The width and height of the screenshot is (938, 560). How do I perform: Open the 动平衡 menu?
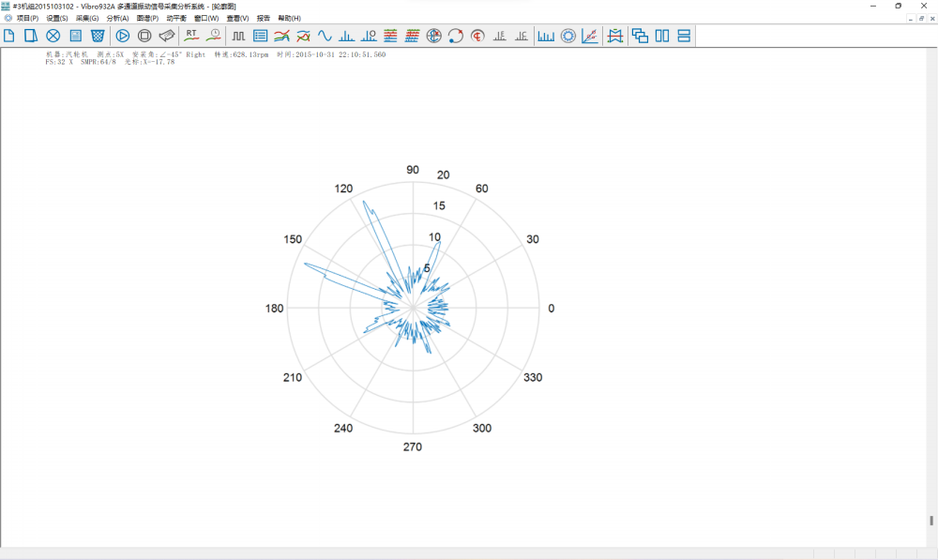tap(176, 19)
